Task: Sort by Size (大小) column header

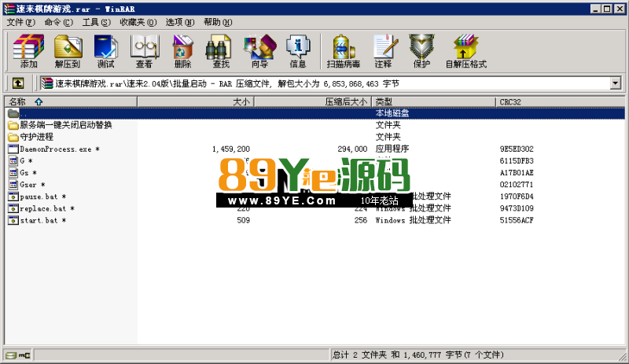Action: [x=196, y=102]
